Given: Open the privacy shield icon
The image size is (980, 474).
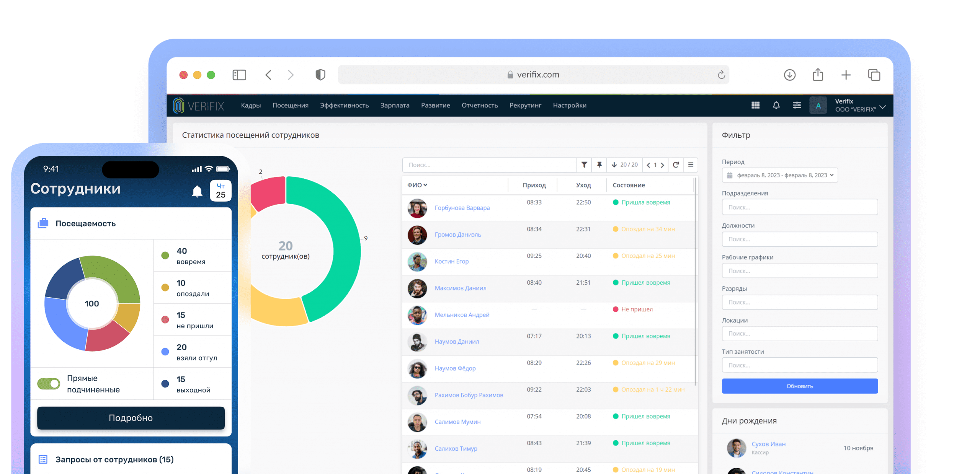Looking at the screenshot, I should point(320,75).
